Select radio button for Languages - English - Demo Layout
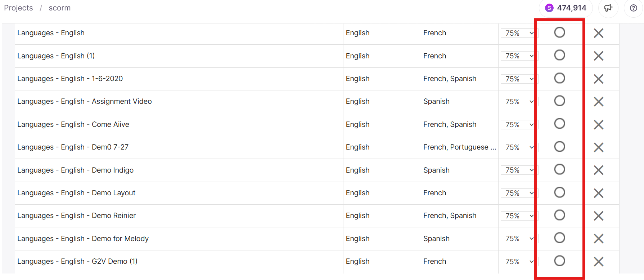644x280 pixels. (559, 192)
